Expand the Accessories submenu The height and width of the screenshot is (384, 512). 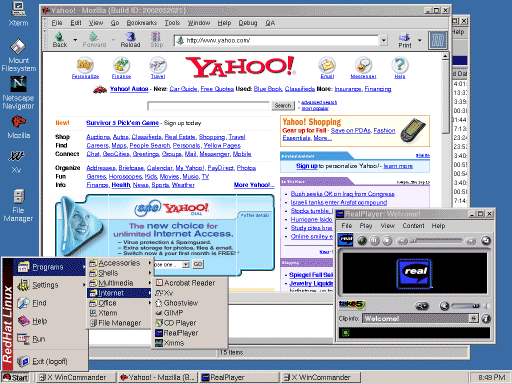pos(120,263)
